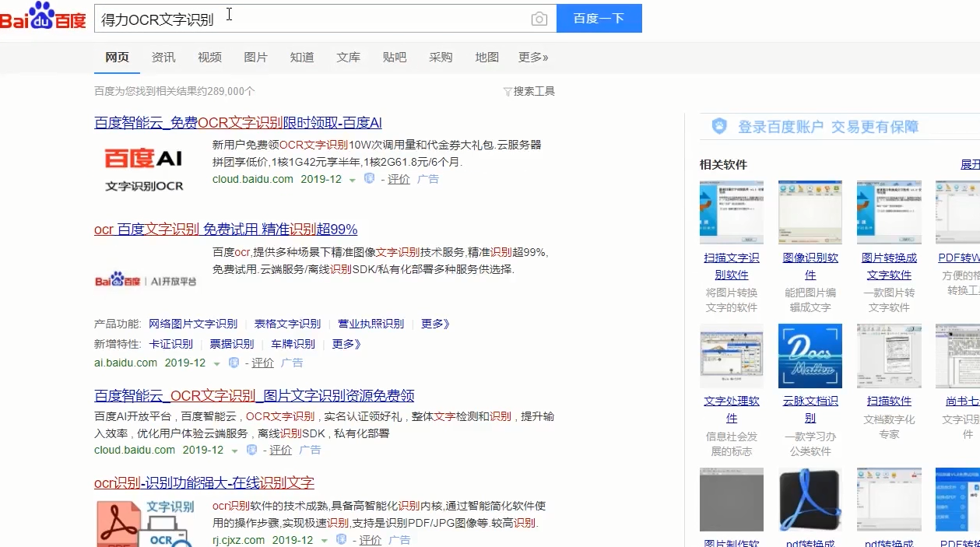This screenshot has height=547, width=980.
Task: Click the search box containing 得力OCR文字识别
Action: tap(325, 19)
